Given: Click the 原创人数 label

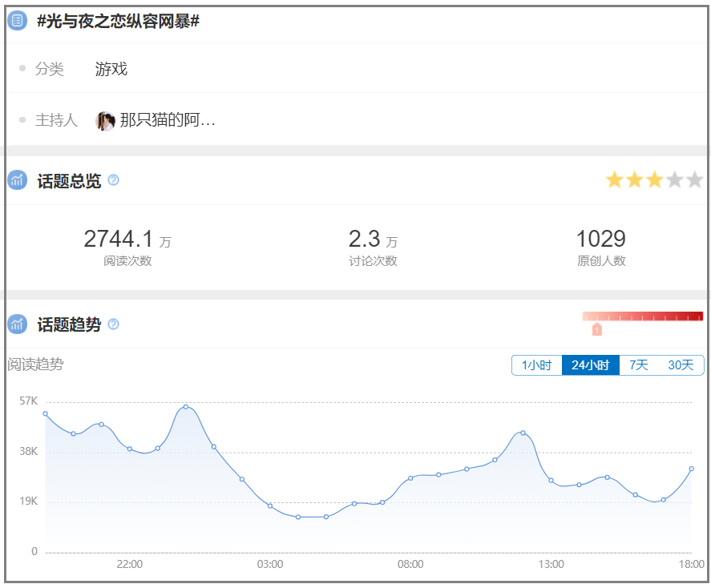Looking at the screenshot, I should click(601, 261).
